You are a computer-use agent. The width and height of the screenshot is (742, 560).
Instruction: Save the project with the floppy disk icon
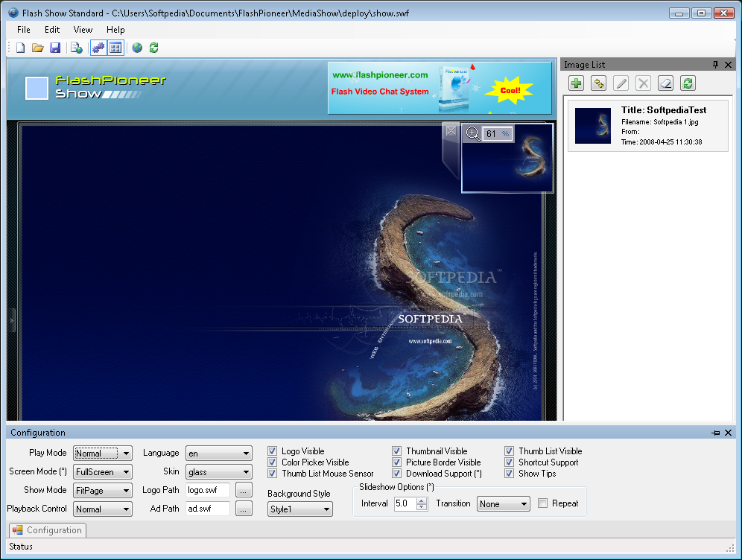click(55, 48)
